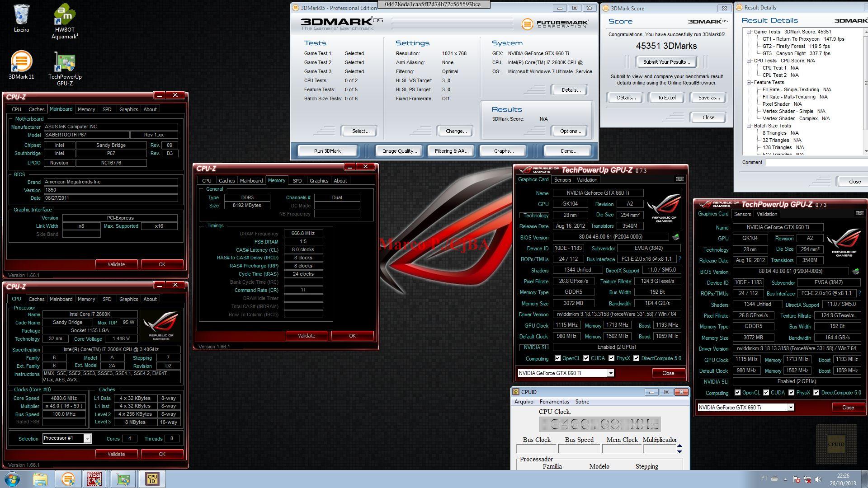Open Processor #1 selection dropdown in CPU-Z
The image size is (868, 488).
pyautogui.click(x=87, y=438)
